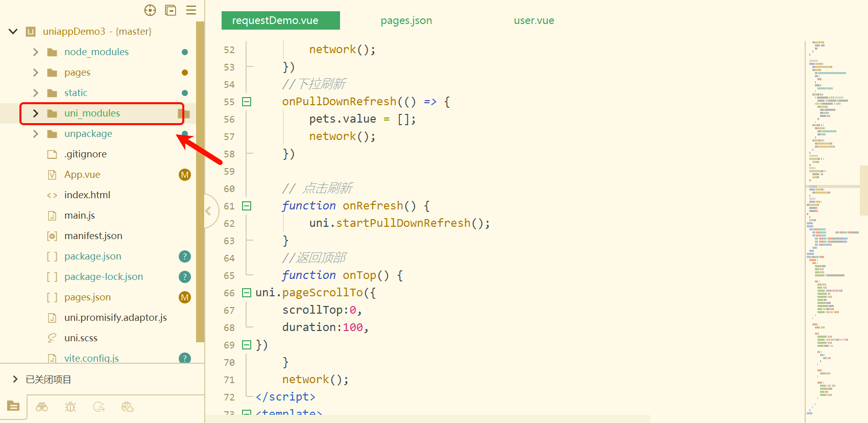Open main.js in the file tree
This screenshot has width=868, height=423.
[x=80, y=215]
